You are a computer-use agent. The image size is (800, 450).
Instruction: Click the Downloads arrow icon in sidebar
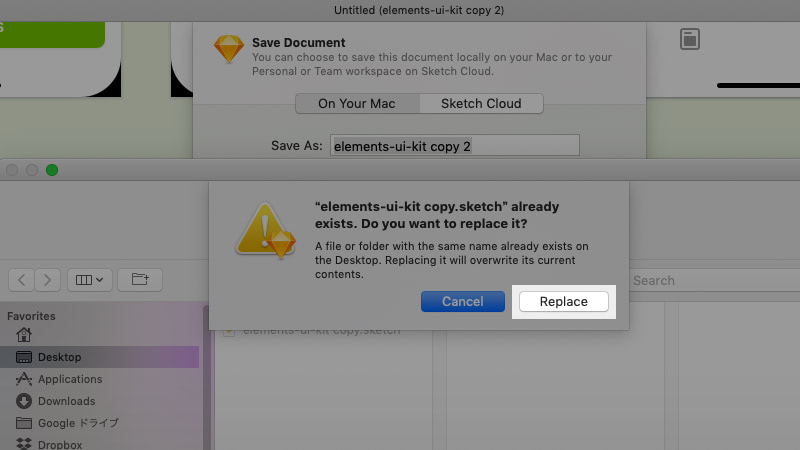coord(24,401)
